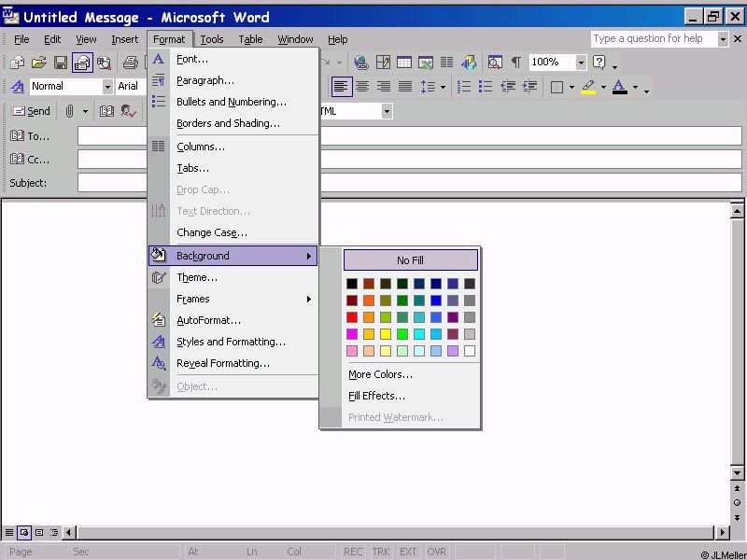Viewport: 747px width, 560px height.
Task: Open the Zoom 100% dropdown
Action: [581, 63]
